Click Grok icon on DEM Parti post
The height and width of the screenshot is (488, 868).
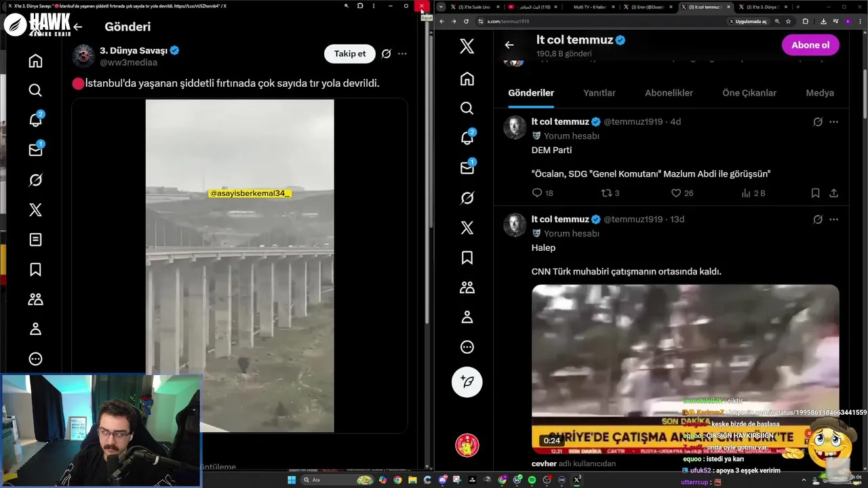(818, 122)
